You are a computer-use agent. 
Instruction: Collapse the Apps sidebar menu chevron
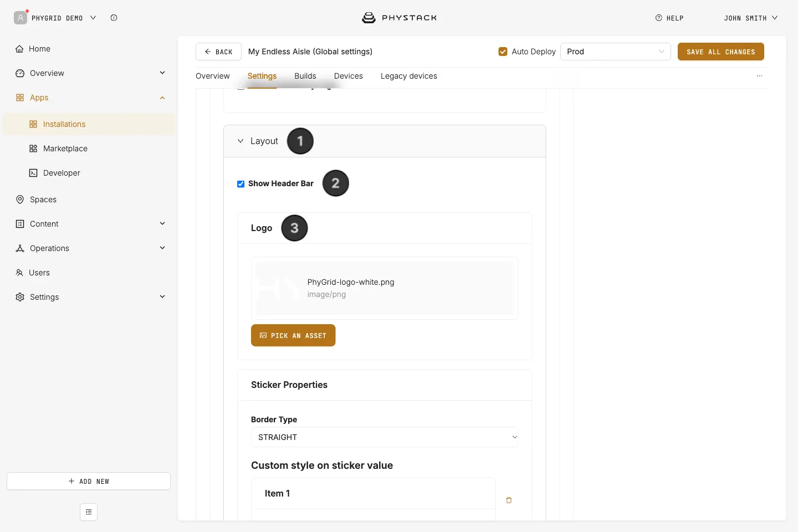pyautogui.click(x=162, y=98)
